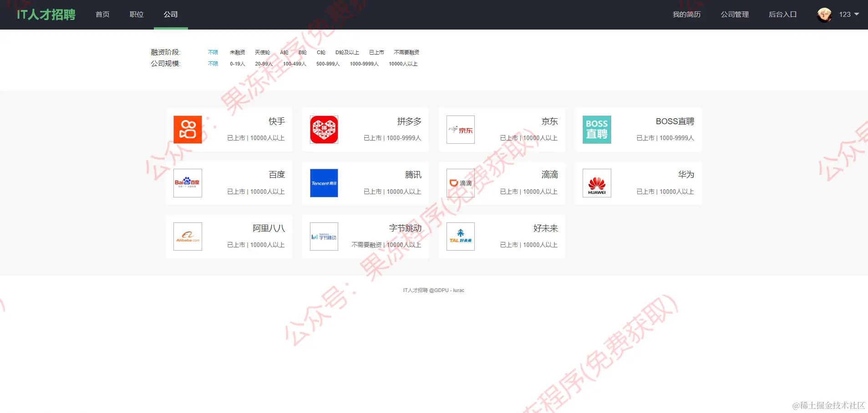Click 不需要融资 | 10000人以上 under 字节跳动

386,245
